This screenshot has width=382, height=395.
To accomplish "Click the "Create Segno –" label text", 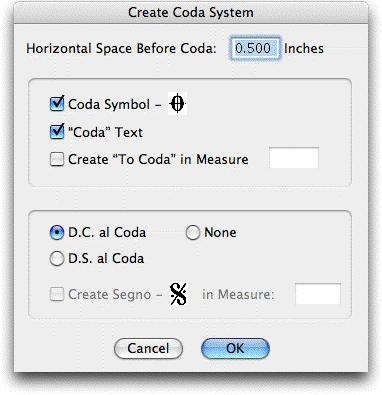I will (x=114, y=295).
